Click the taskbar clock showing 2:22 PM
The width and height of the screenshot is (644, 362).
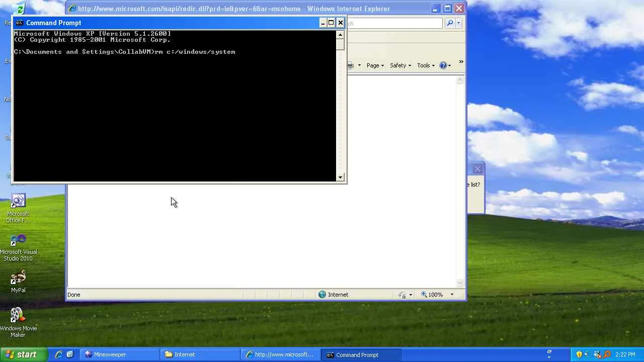[x=625, y=354]
